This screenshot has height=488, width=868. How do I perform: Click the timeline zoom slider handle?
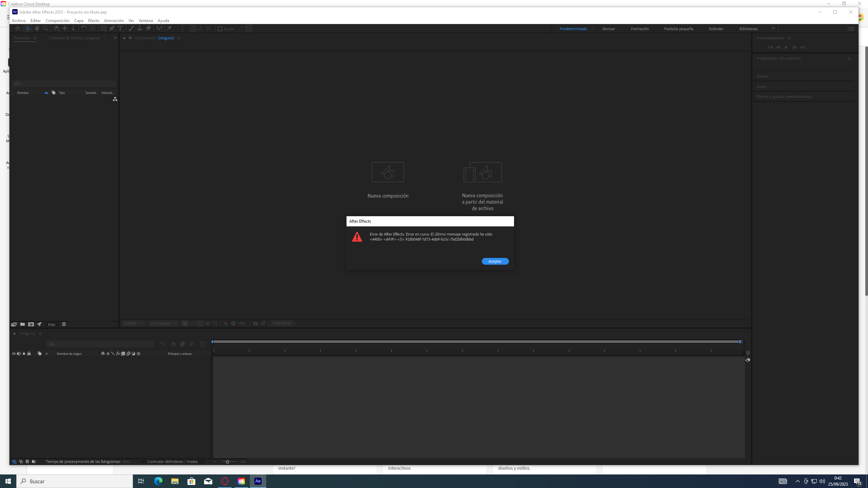pos(227,462)
